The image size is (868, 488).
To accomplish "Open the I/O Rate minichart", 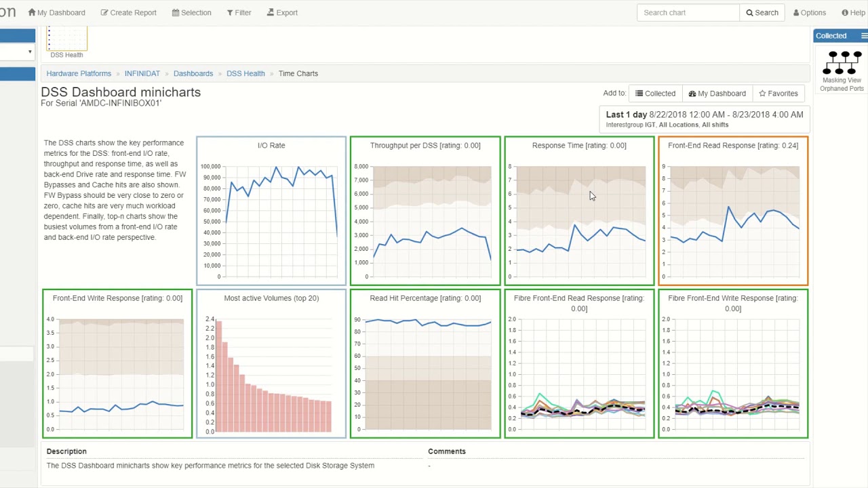I will point(271,211).
